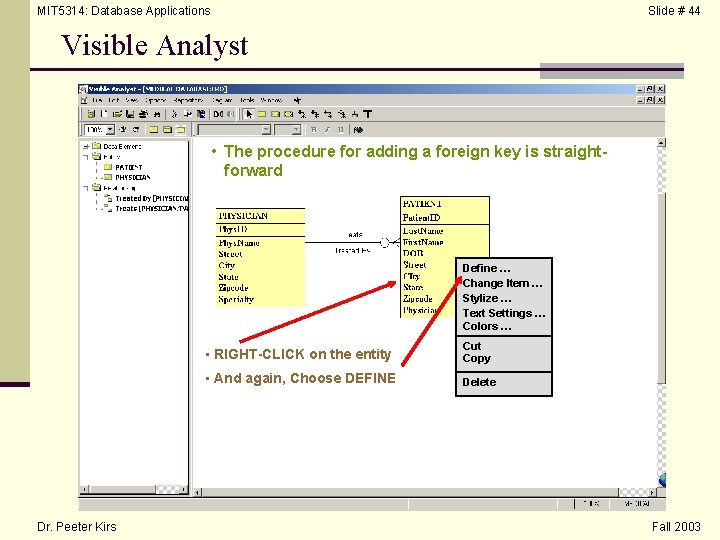The image size is (720, 540).
Task: Choose Delete in the context menu
Action: click(x=479, y=382)
